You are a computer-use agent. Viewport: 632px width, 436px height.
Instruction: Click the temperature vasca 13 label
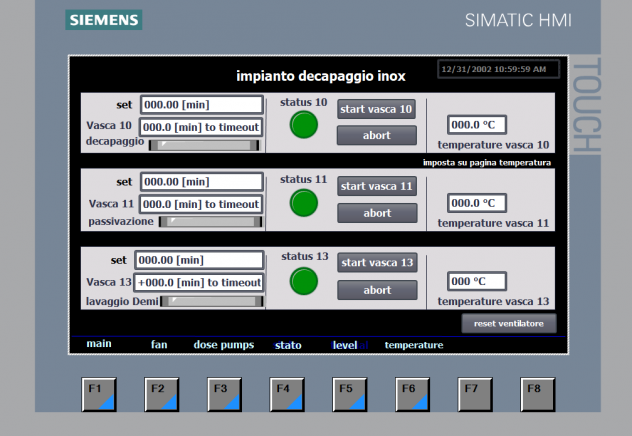click(493, 301)
